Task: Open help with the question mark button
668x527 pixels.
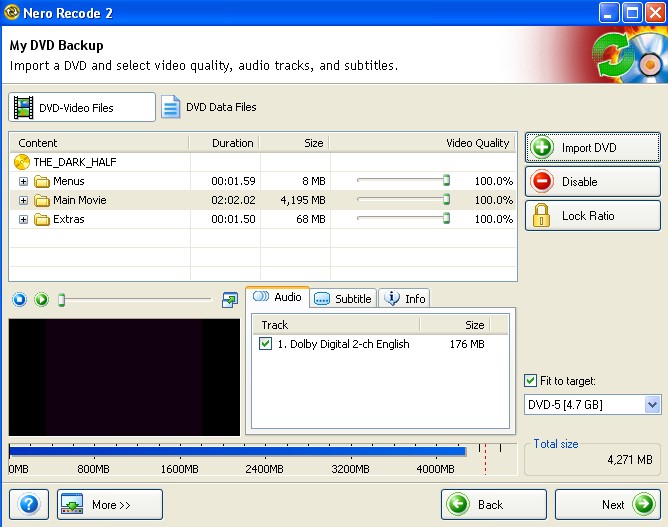Action: click(x=29, y=504)
